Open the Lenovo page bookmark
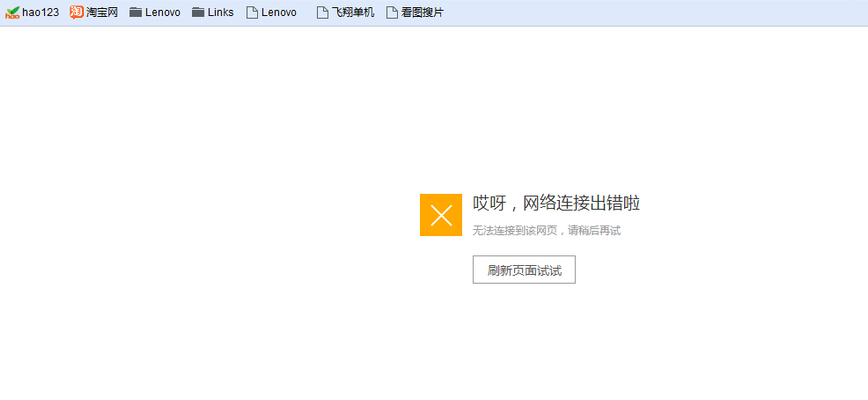The image size is (868, 400). tap(272, 12)
